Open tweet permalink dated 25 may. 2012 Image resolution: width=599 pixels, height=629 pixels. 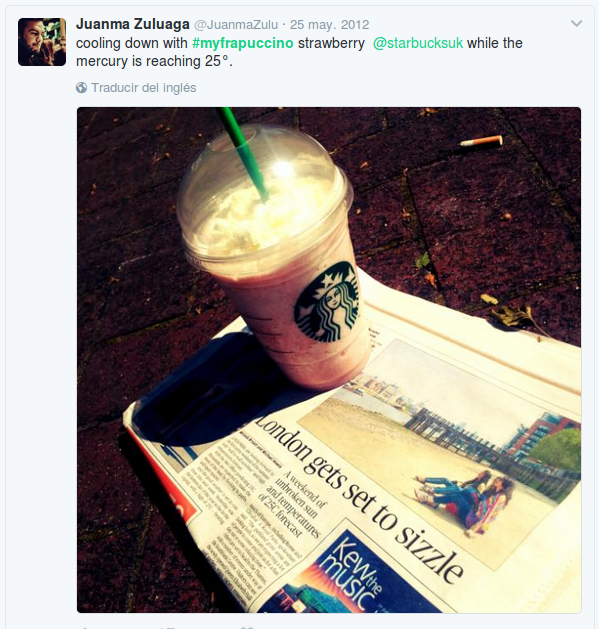pos(329,24)
